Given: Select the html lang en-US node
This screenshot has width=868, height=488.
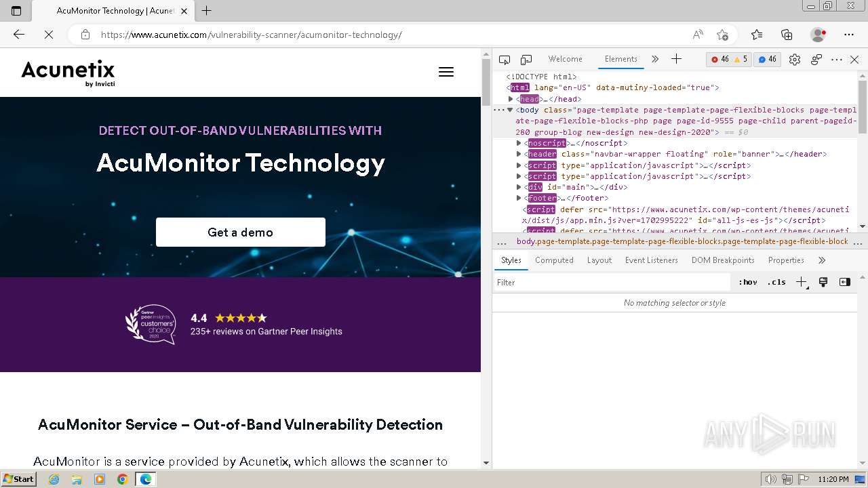Looking at the screenshot, I should click(612, 87).
